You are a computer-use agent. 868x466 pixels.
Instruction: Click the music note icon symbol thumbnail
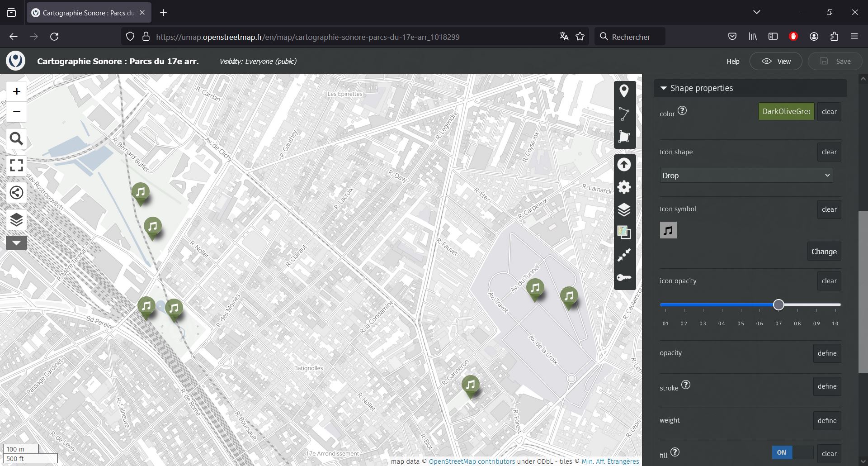click(668, 230)
